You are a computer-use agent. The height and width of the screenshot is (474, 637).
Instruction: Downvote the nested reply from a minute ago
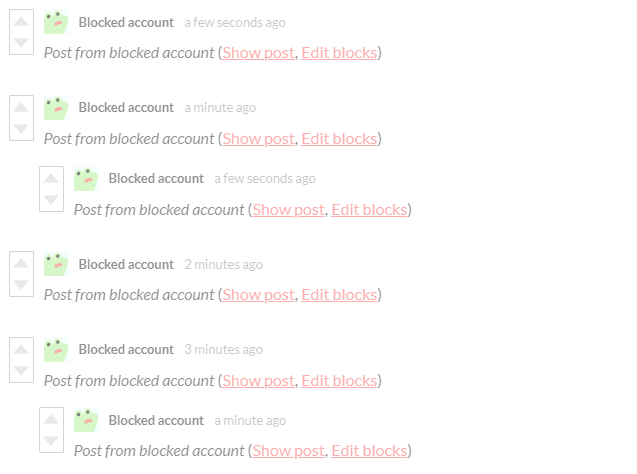click(x=51, y=440)
